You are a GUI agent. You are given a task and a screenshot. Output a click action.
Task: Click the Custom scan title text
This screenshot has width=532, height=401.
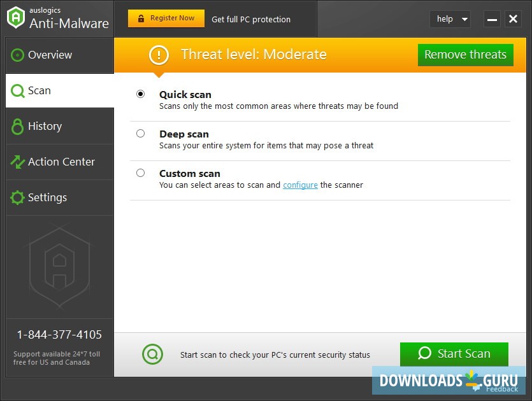pos(190,174)
